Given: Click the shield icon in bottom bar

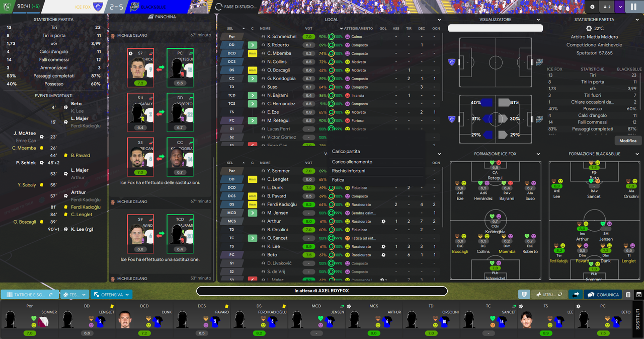Looking at the screenshot, I should click(524, 295).
